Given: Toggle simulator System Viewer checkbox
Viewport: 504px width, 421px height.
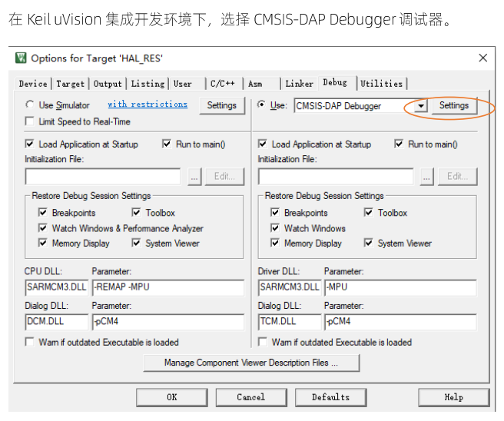Looking at the screenshot, I should [x=136, y=243].
